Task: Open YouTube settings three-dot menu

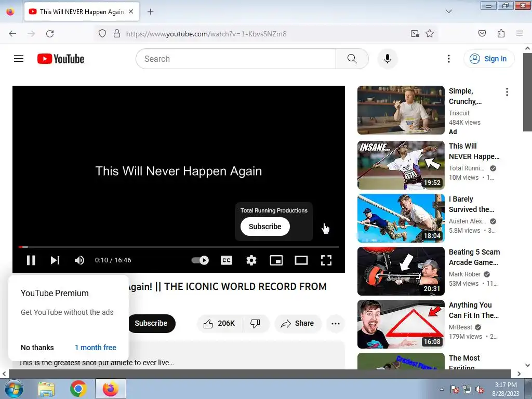Action: [x=448, y=59]
